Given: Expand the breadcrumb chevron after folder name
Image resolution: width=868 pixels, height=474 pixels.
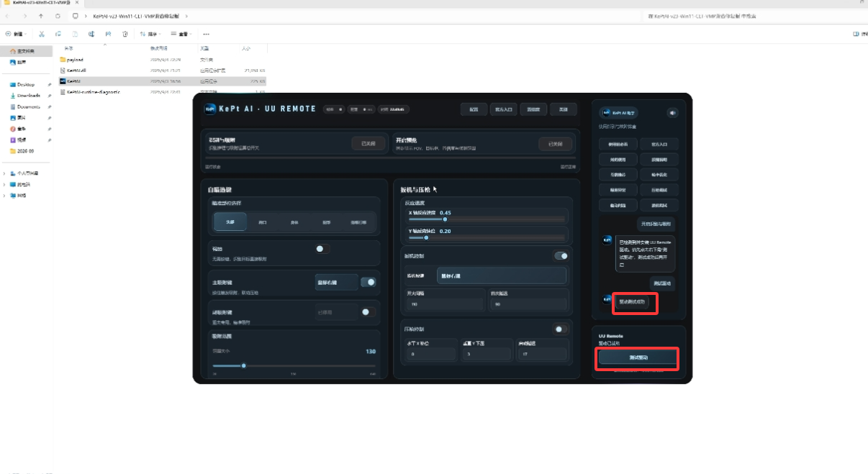Looking at the screenshot, I should pyautogui.click(x=187, y=15).
